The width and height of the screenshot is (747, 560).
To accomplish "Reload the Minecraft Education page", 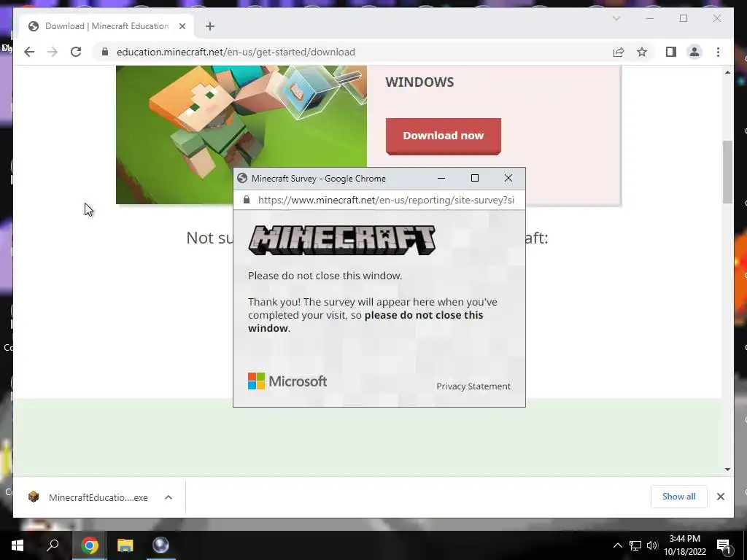I will pyautogui.click(x=76, y=52).
